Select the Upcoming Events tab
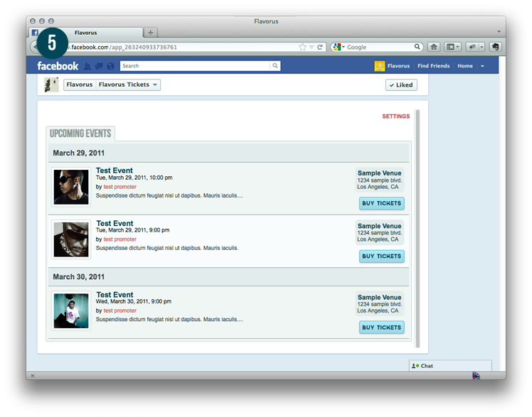The height and width of the screenshot is (417, 532). [80, 134]
